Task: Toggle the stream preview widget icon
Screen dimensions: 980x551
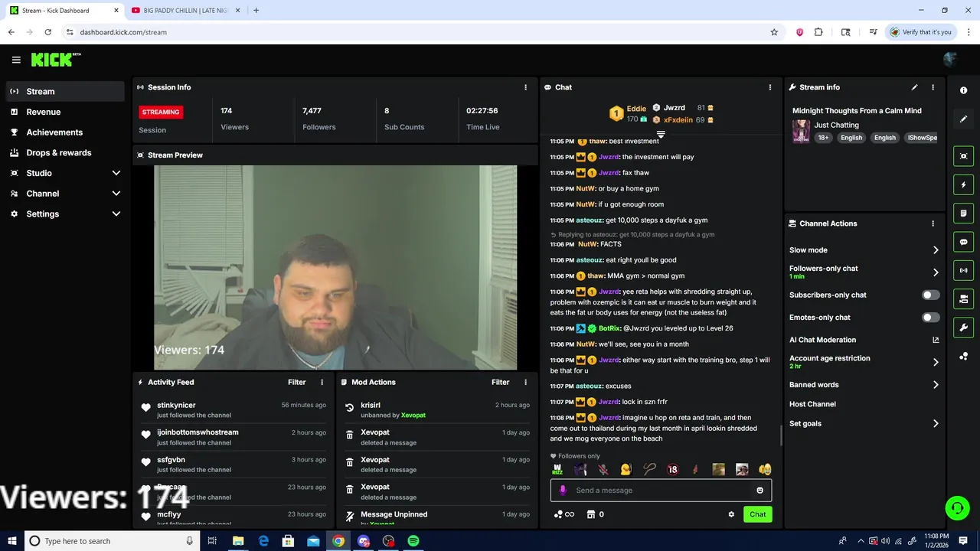Action: tap(963, 156)
